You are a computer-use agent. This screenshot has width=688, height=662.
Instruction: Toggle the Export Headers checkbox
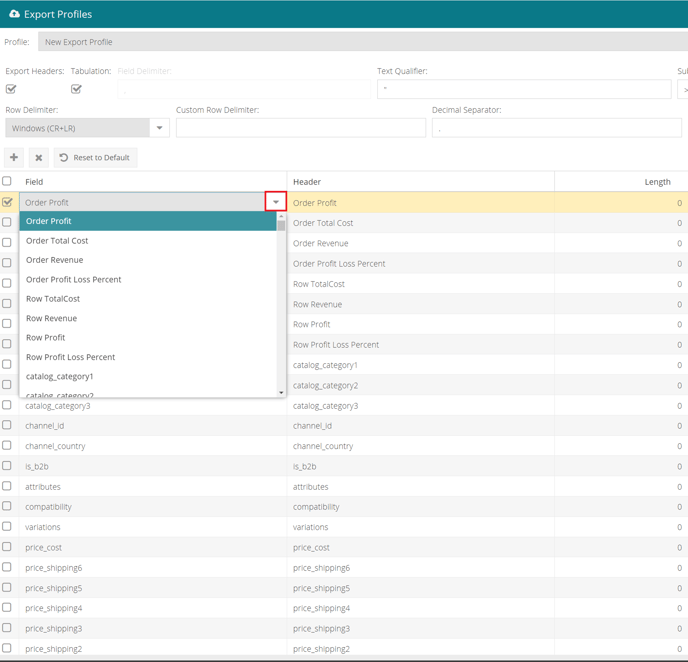pyautogui.click(x=11, y=89)
